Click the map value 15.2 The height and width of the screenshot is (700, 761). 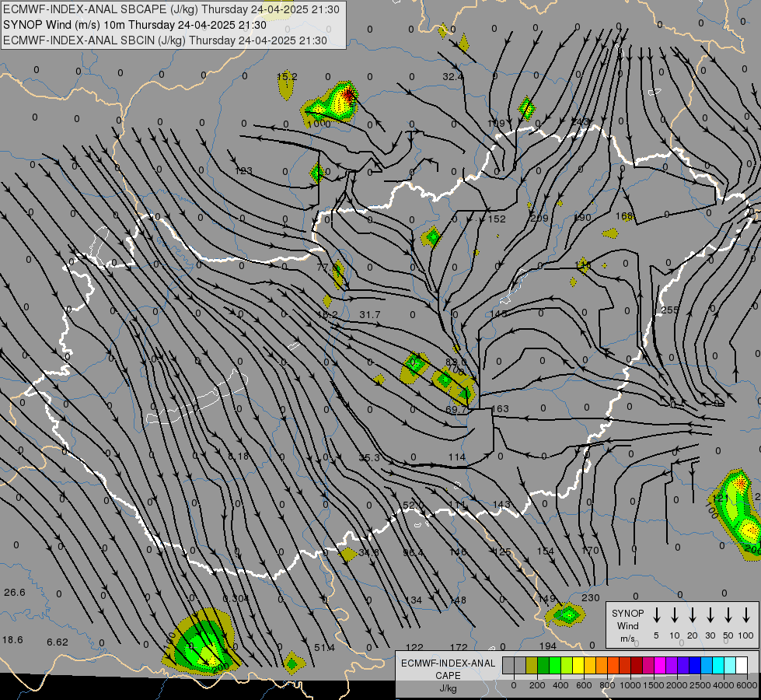(287, 76)
